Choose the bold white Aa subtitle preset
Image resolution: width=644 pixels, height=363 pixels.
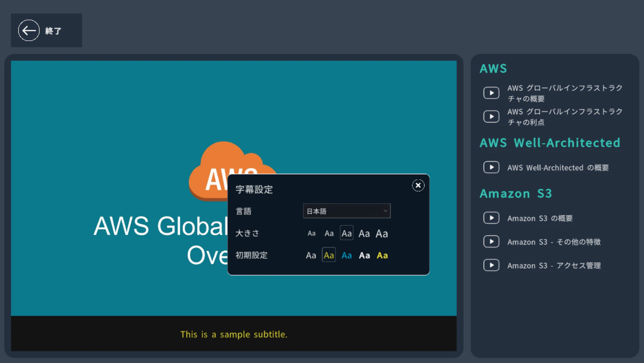(x=365, y=256)
